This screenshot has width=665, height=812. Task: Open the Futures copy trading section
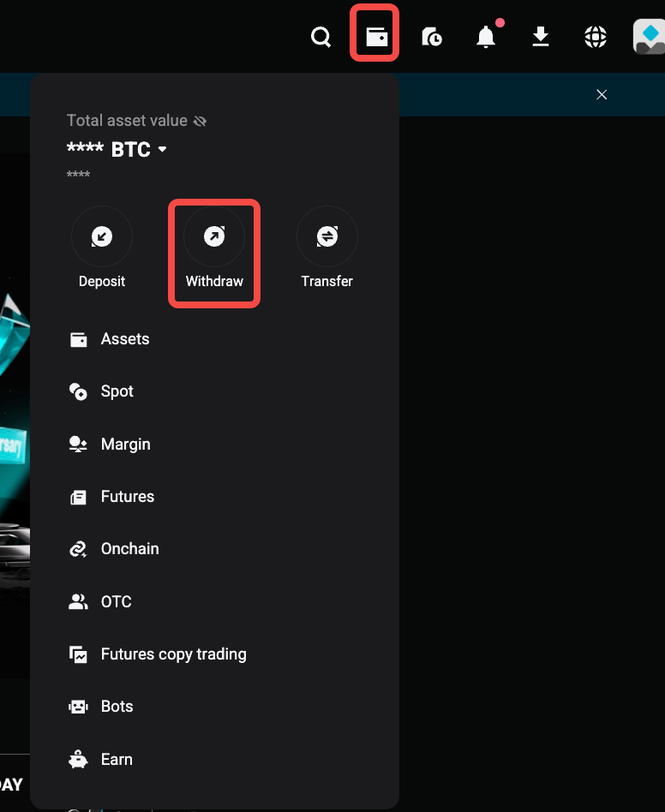coord(174,654)
